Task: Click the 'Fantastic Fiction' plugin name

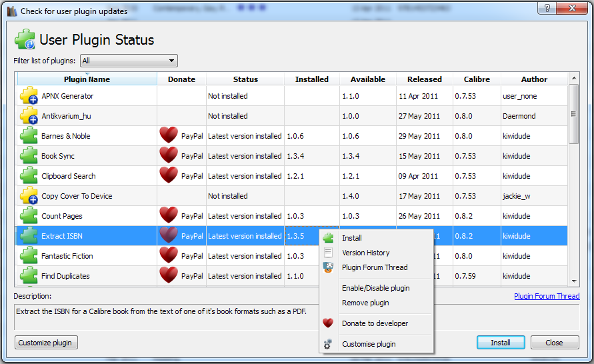Action: (67, 256)
